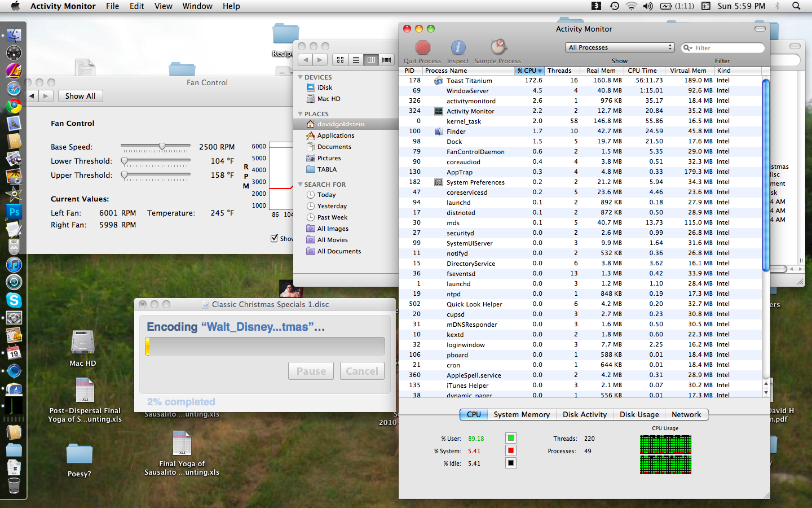Open Trash in the Dock
Image resolution: width=812 pixels, height=508 pixels.
click(14, 485)
